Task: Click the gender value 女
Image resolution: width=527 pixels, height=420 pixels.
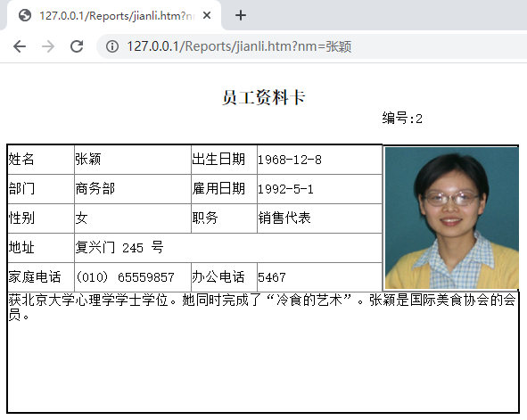Action: tap(81, 218)
